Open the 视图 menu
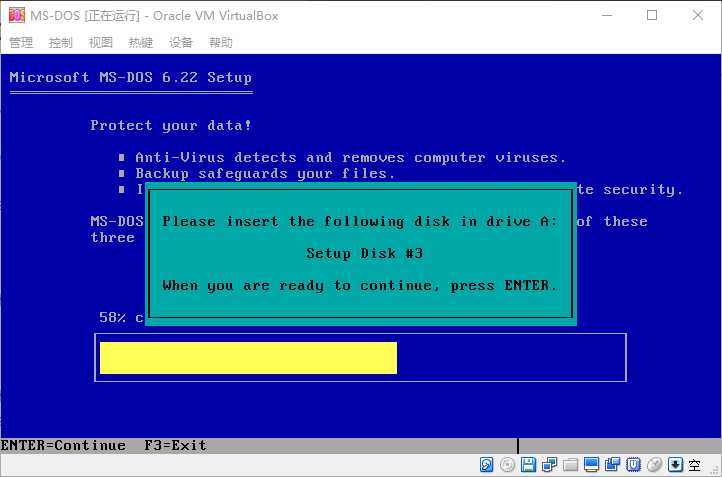The image size is (722, 477). coord(101,42)
